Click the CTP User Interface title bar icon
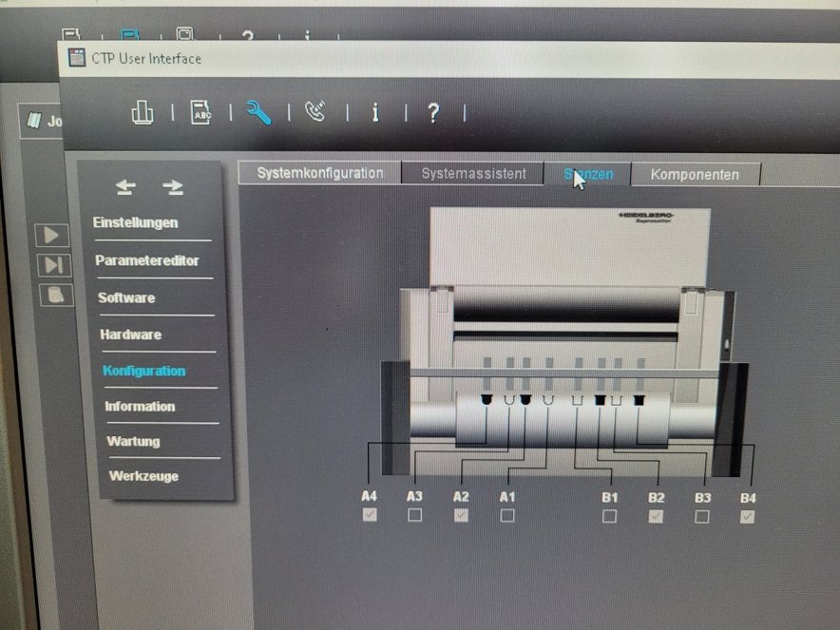 (x=75, y=58)
